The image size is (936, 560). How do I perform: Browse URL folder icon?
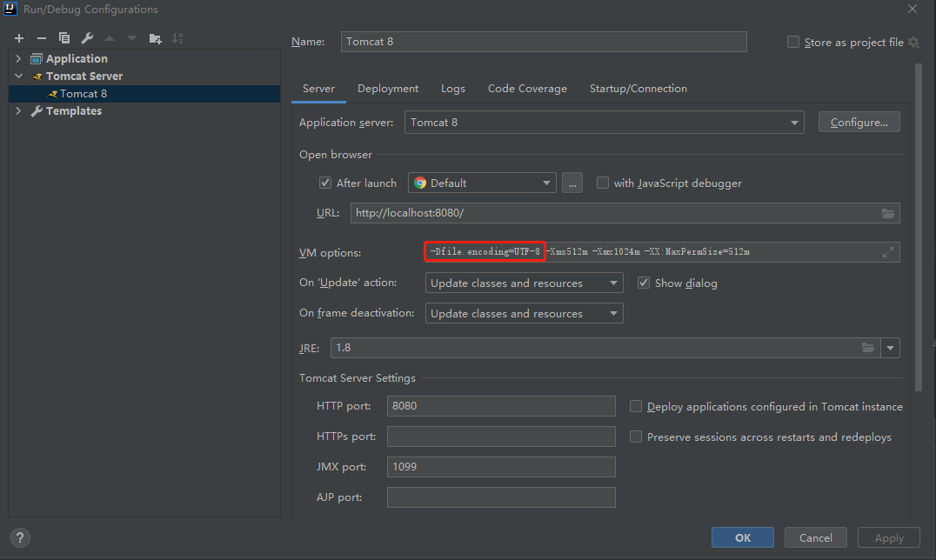tap(888, 213)
